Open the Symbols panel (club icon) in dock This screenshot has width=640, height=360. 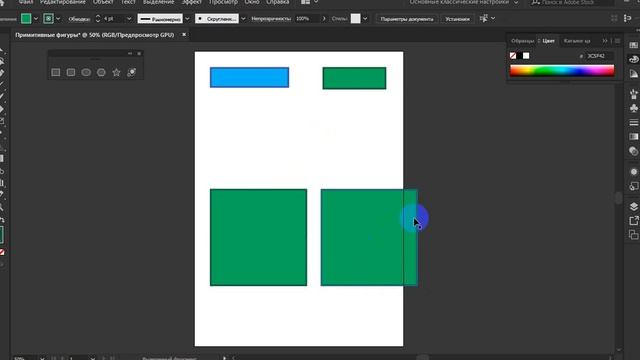click(x=633, y=108)
